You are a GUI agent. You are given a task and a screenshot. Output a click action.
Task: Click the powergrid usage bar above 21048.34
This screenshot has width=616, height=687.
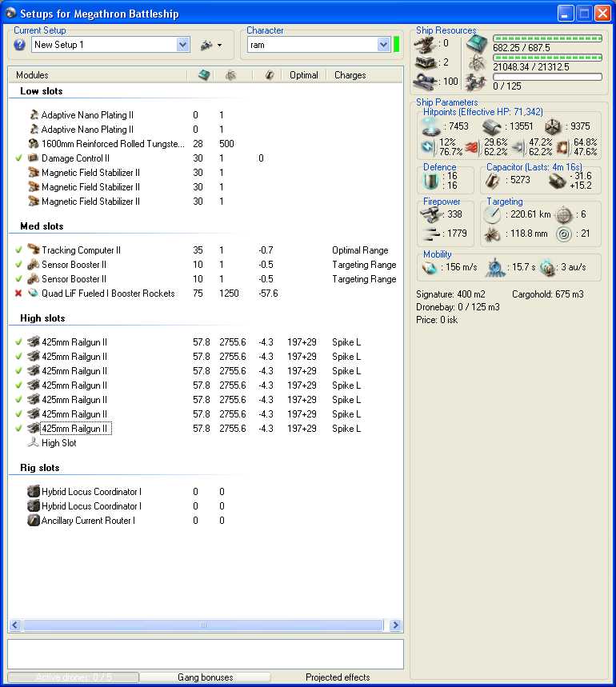[x=547, y=58]
